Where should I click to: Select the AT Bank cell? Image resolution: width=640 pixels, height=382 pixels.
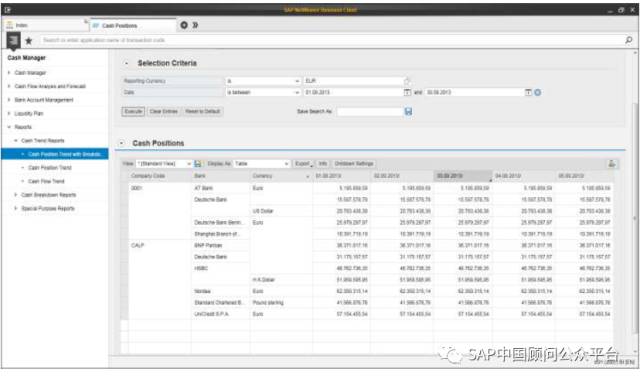(x=220, y=188)
